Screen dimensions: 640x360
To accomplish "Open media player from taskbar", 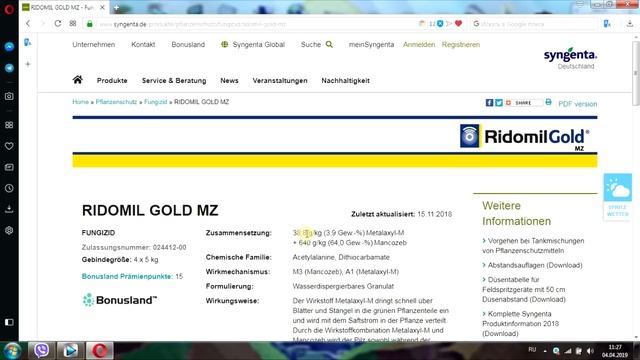I will pos(70,351).
